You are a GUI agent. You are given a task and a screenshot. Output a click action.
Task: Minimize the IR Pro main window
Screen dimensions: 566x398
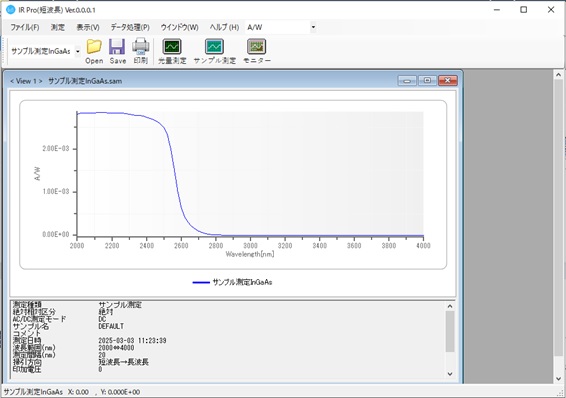[x=497, y=10]
